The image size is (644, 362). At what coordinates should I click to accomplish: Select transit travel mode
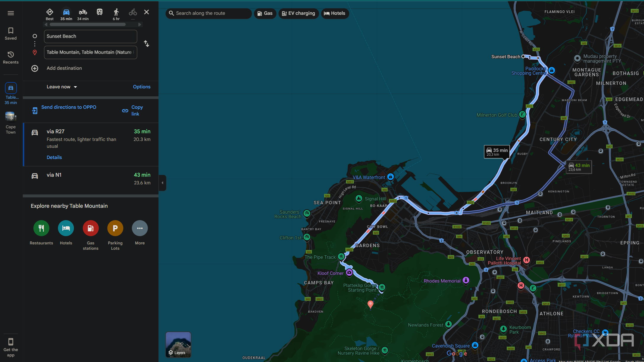tap(100, 12)
